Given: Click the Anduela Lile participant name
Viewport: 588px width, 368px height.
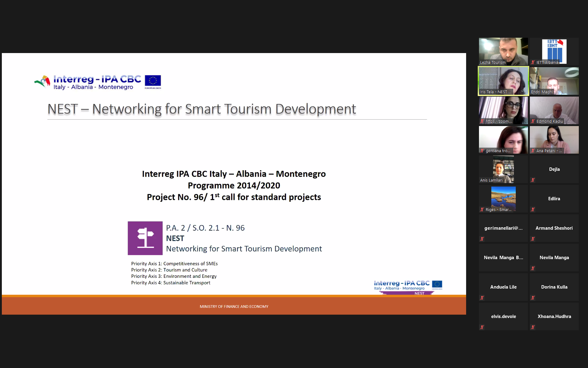Looking at the screenshot, I should coord(503,287).
